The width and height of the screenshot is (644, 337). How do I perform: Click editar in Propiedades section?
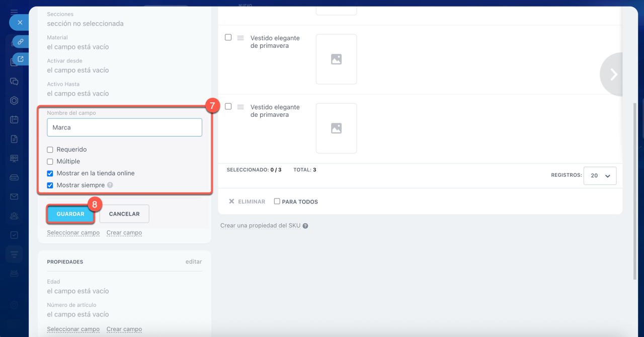(x=194, y=262)
